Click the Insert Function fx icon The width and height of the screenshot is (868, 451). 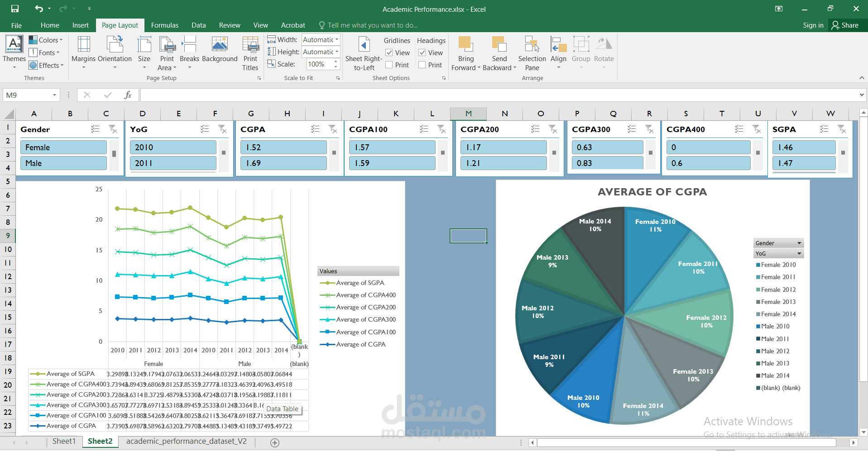coord(128,95)
